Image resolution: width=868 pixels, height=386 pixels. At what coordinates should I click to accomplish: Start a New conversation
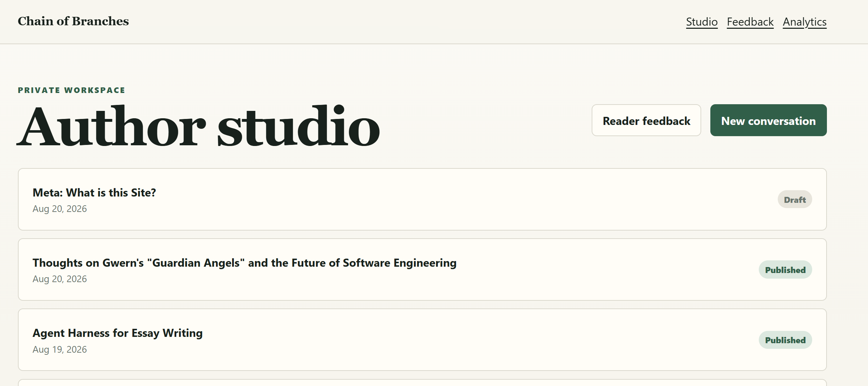pyautogui.click(x=768, y=120)
